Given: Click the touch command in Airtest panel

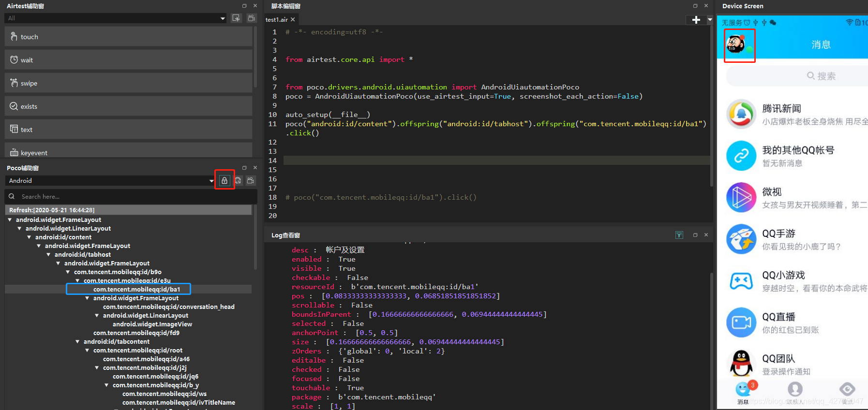Looking at the screenshot, I should tap(128, 37).
